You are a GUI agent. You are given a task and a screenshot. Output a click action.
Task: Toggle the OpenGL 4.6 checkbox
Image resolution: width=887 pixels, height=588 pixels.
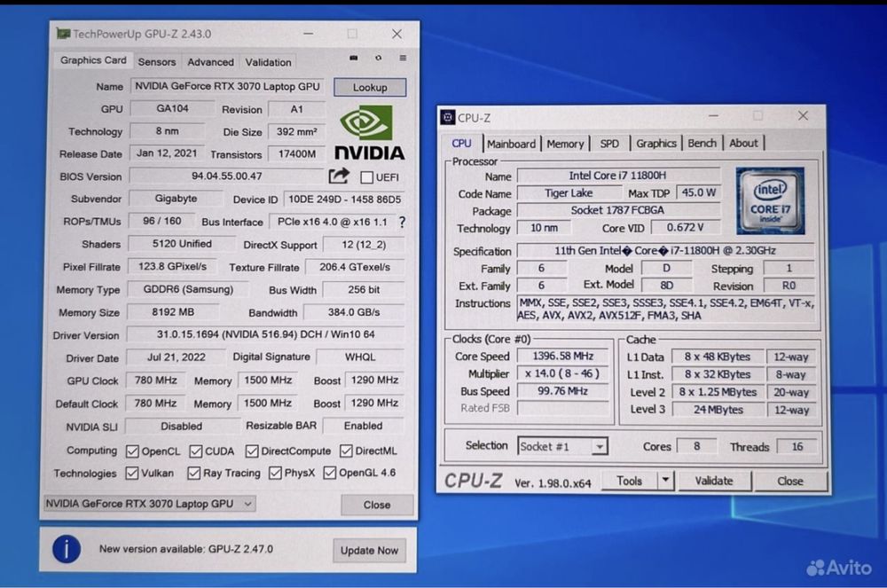[x=329, y=473]
